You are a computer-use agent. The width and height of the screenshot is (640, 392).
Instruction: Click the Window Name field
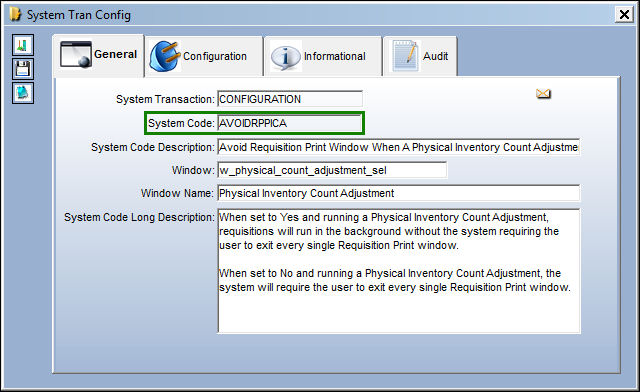(x=398, y=193)
